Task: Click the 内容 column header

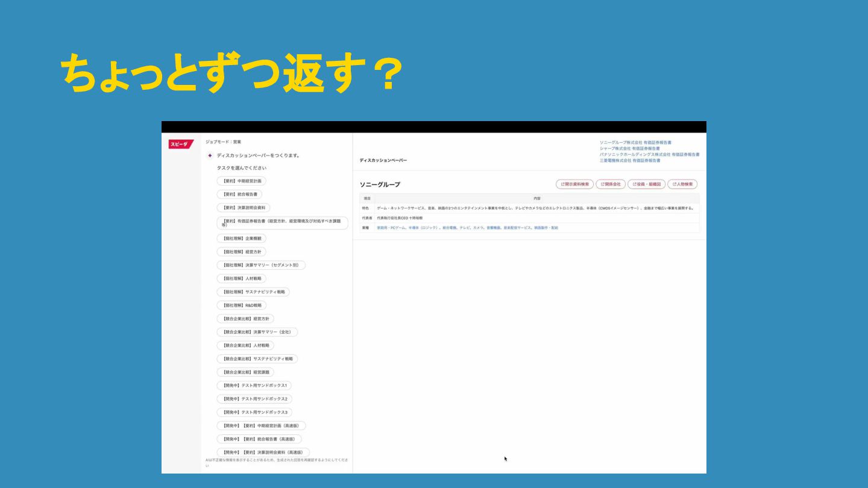Action: [x=537, y=198]
